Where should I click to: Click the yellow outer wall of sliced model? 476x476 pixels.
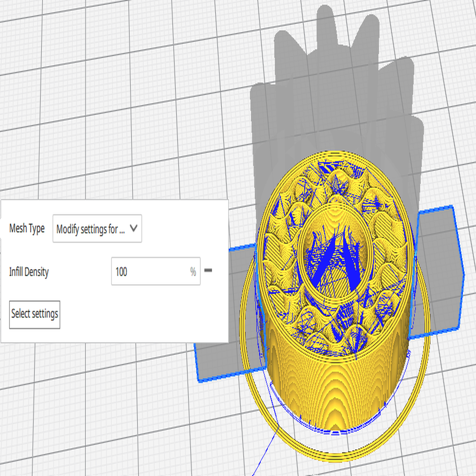[335, 390]
